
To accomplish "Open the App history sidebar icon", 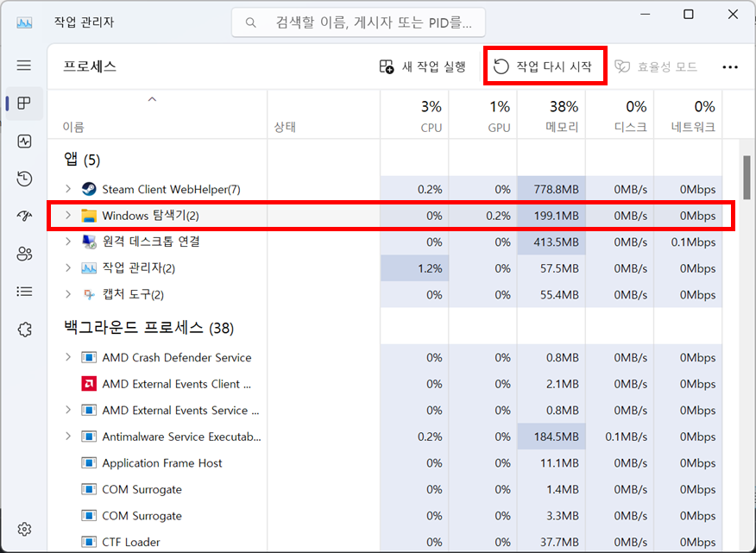I will 24,179.
